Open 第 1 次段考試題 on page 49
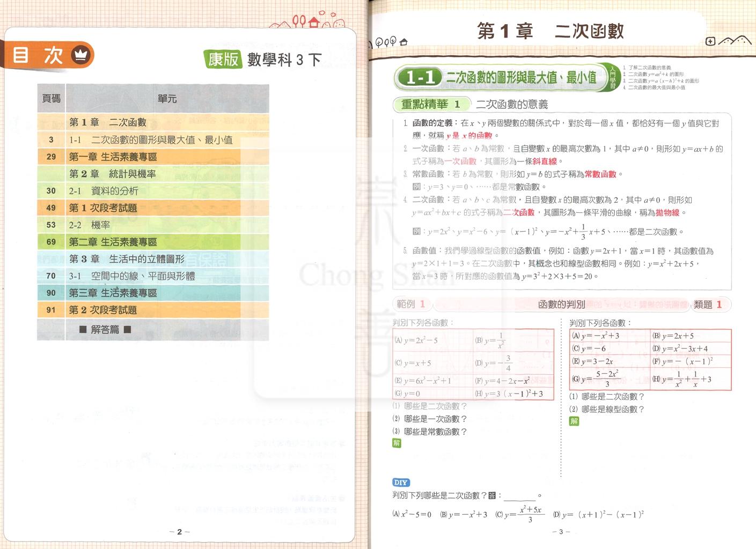 coord(153,207)
